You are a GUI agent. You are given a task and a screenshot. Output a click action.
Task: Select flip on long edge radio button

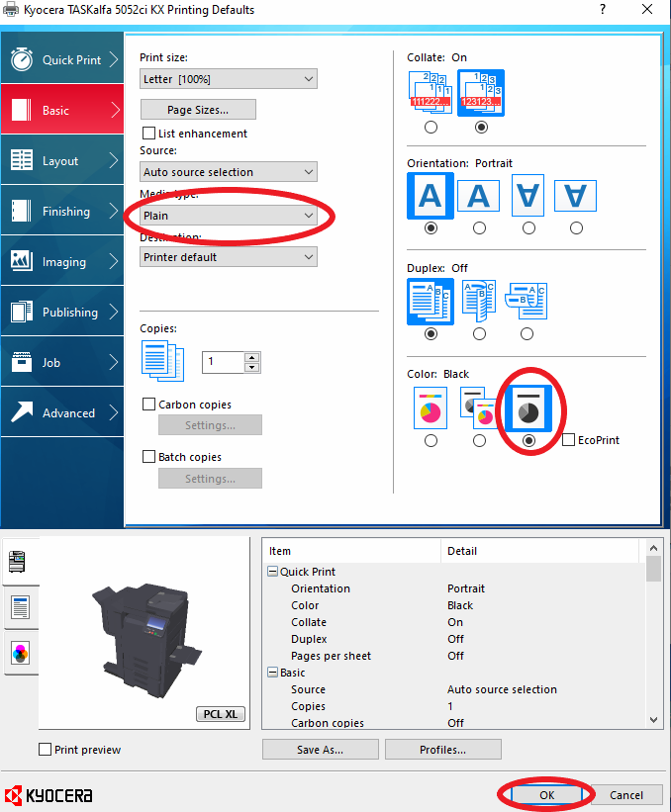click(x=479, y=334)
